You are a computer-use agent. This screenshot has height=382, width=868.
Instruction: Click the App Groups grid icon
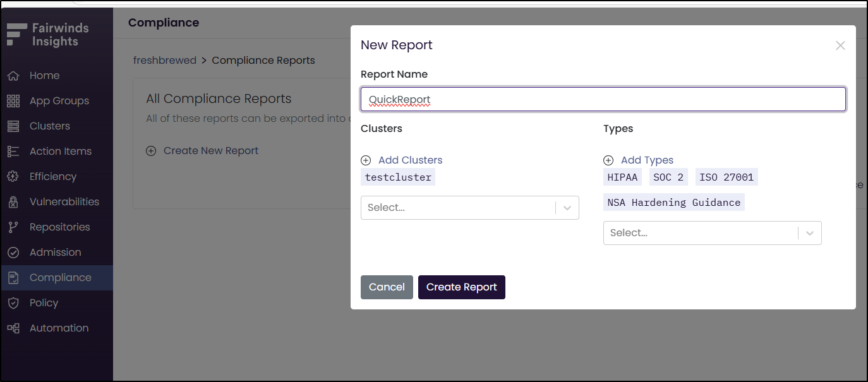pos(13,101)
